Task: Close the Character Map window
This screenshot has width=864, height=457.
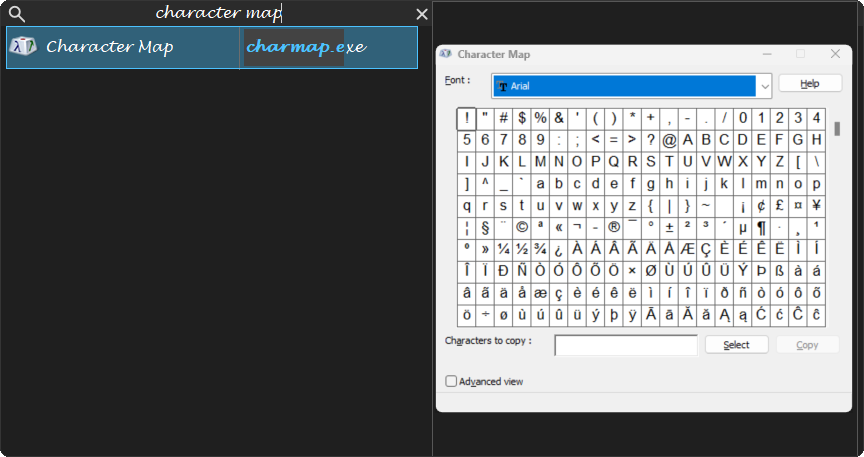Action: tap(835, 53)
